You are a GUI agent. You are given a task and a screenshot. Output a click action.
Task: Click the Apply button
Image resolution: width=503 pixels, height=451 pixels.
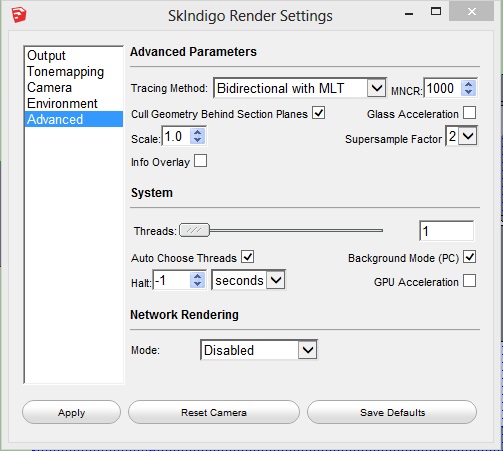point(71,412)
